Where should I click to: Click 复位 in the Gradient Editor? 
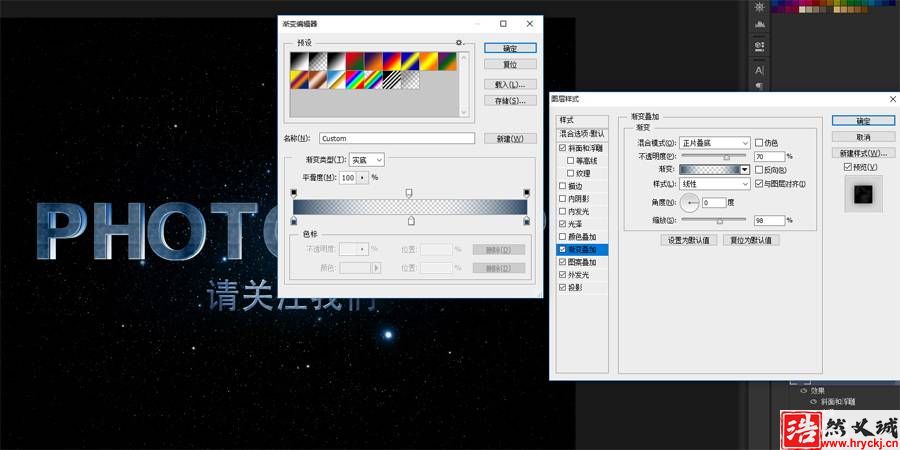510,64
